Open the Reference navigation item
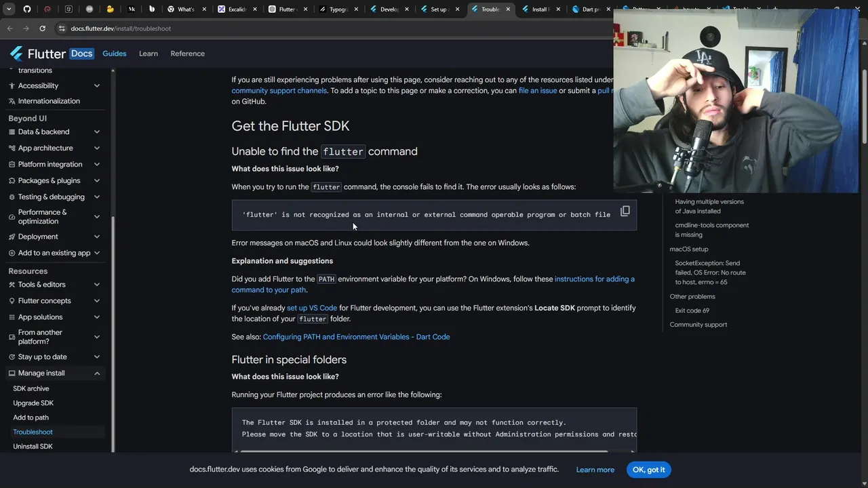 188,54
